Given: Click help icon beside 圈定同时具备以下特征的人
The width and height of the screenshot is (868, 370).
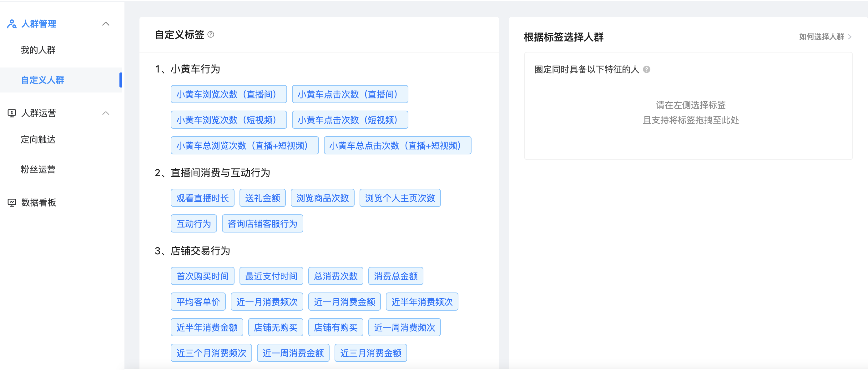Looking at the screenshot, I should [x=646, y=69].
